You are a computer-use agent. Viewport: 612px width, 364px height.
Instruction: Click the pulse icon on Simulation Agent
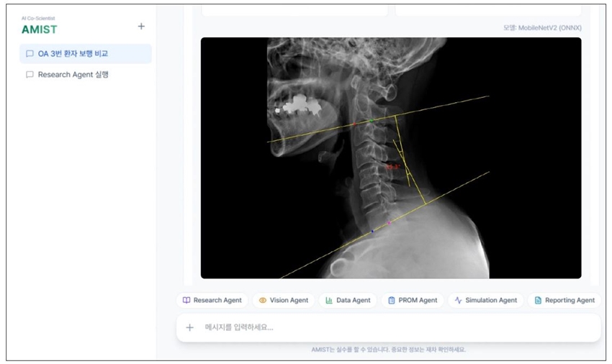pos(458,300)
